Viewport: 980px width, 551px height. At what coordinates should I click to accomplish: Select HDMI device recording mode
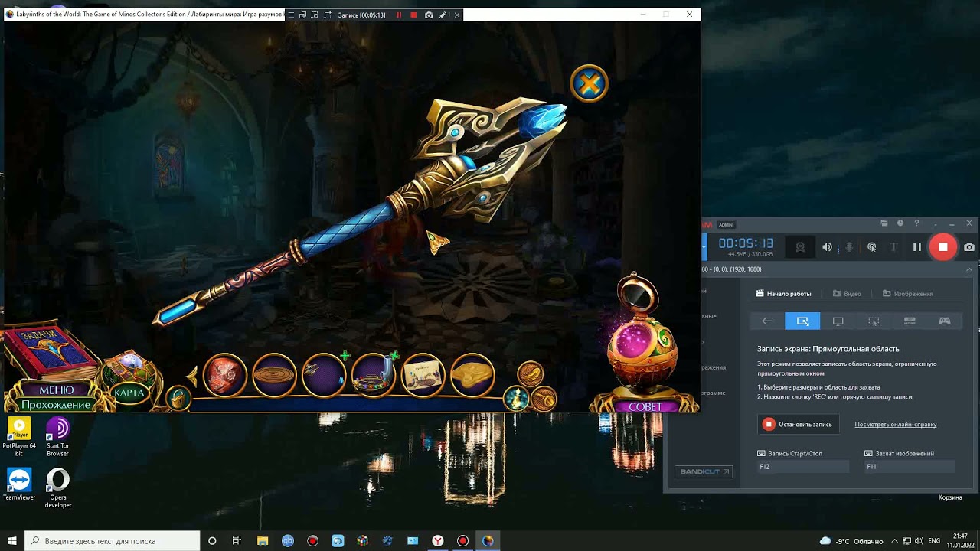910,321
